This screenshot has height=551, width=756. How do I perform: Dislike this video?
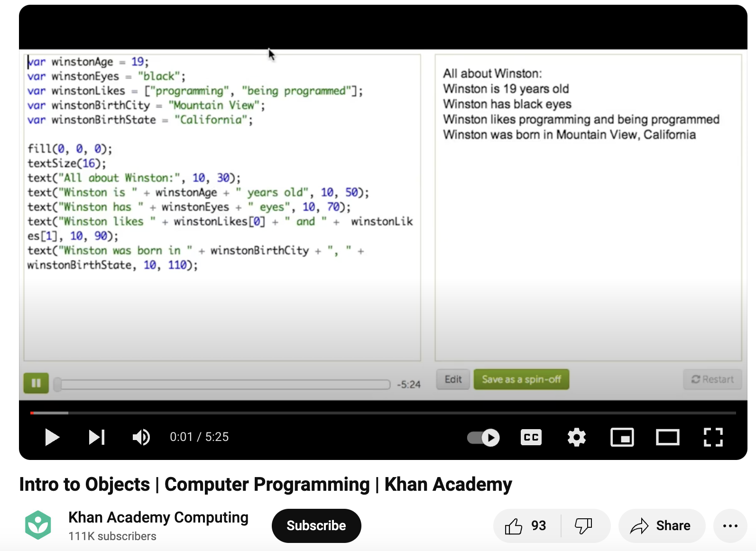point(584,525)
